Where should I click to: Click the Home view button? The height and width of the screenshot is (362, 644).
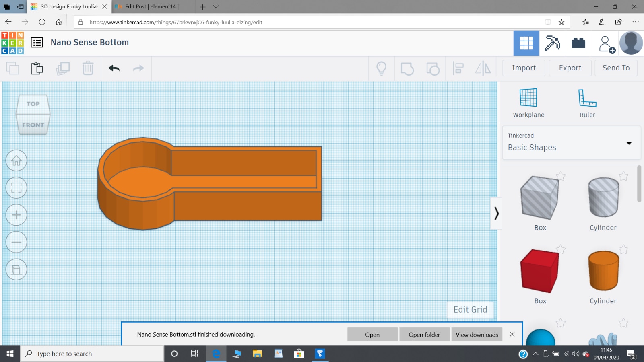pos(17,160)
